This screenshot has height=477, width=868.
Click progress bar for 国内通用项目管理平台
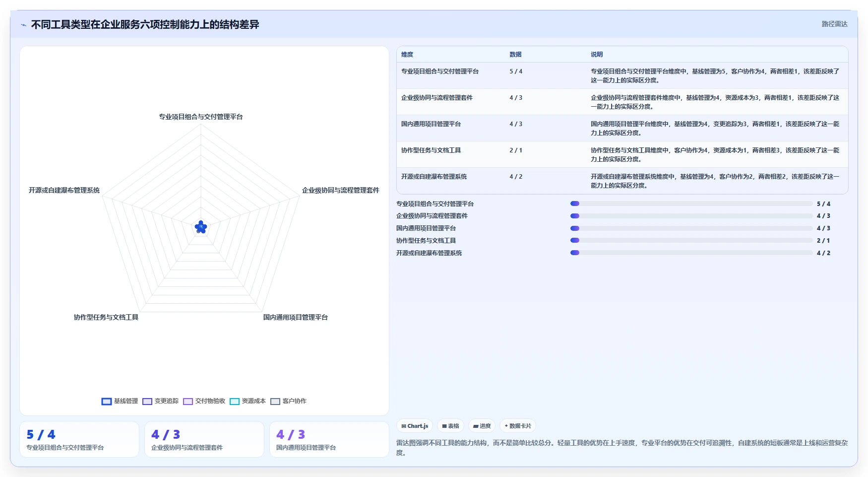click(x=691, y=228)
